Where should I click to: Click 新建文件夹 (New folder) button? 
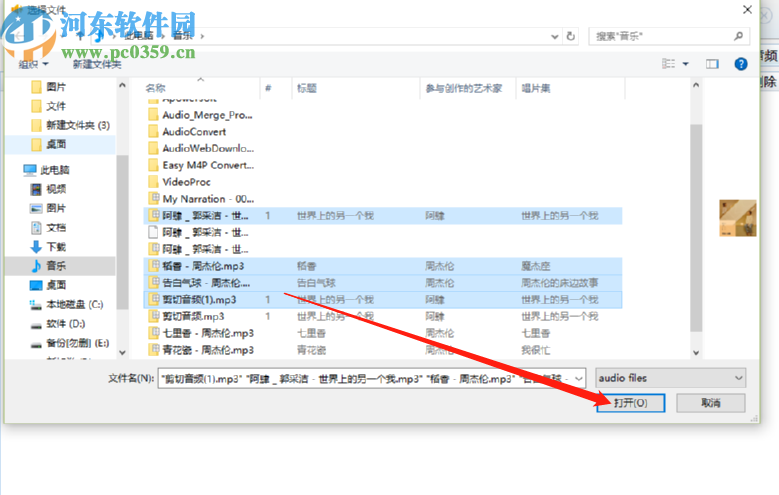97,65
